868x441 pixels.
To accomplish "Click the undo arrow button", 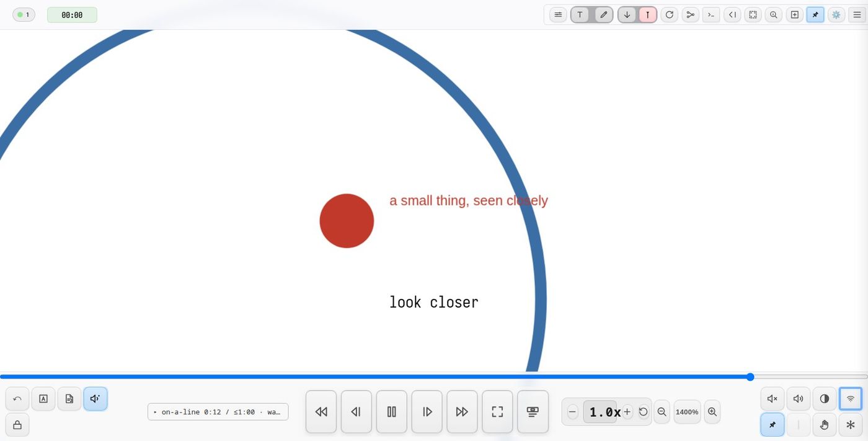I will (17, 399).
